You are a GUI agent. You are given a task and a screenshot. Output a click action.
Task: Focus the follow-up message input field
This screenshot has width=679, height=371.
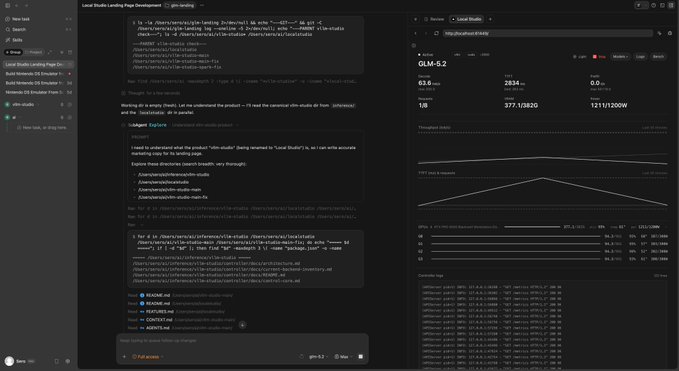click(242, 341)
